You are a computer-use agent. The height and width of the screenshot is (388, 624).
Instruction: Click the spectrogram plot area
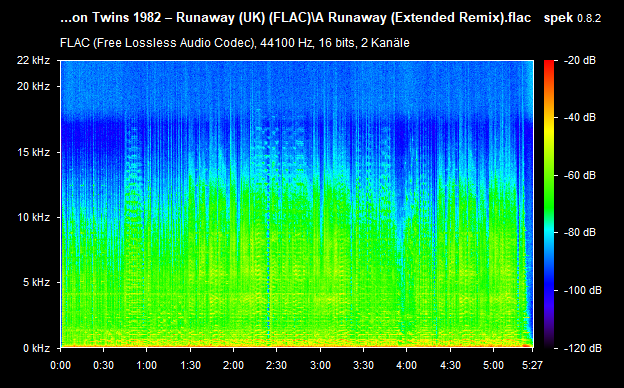point(297,204)
